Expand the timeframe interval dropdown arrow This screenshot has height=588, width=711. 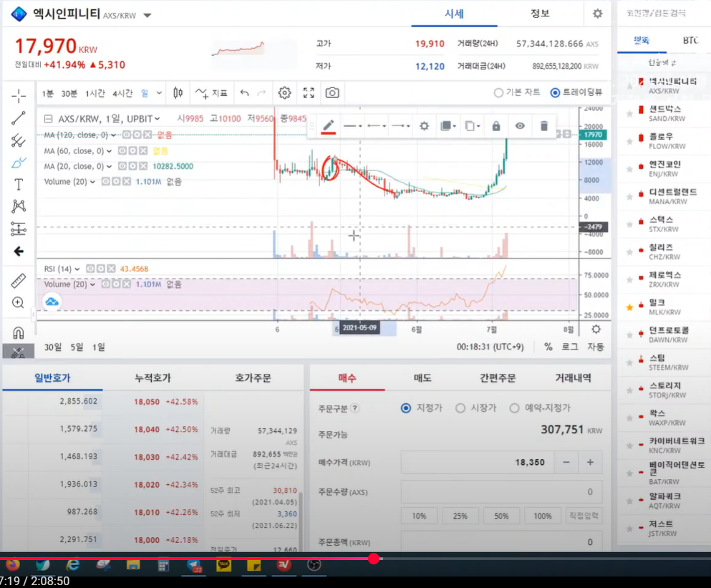point(159,93)
